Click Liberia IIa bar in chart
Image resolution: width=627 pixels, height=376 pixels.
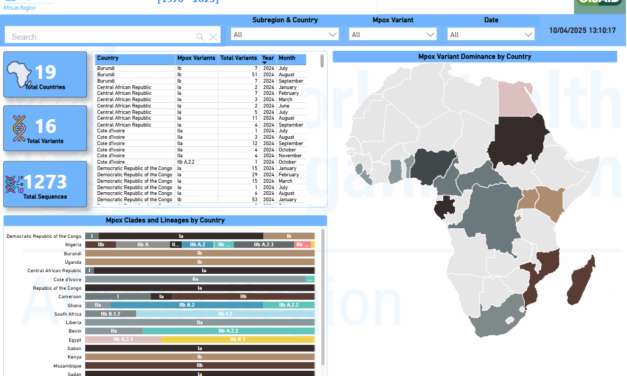pos(200,322)
